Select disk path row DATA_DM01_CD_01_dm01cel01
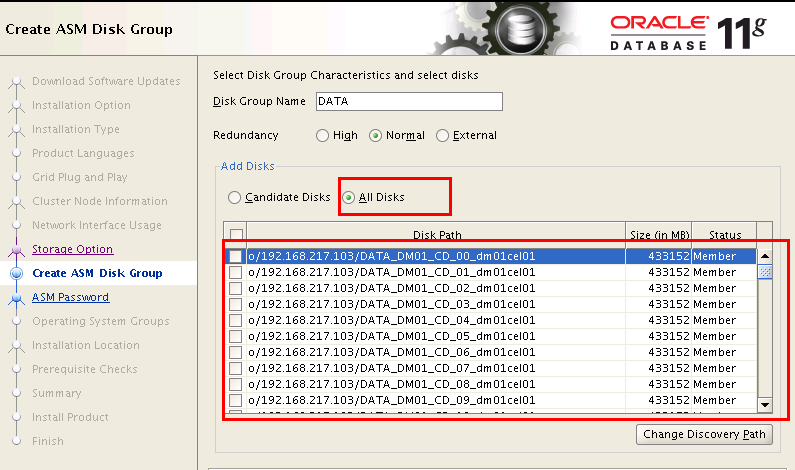795x470 pixels. point(436,272)
